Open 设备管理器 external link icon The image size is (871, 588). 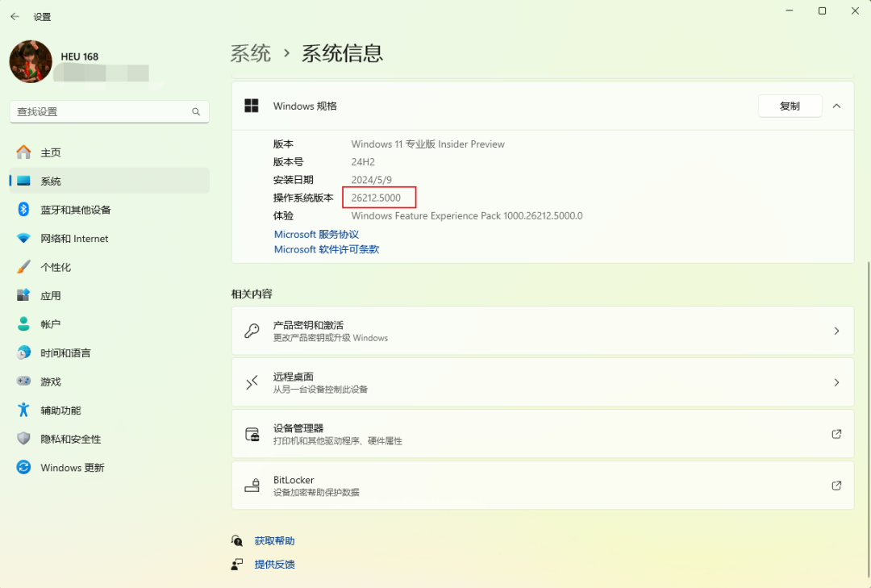coord(836,434)
